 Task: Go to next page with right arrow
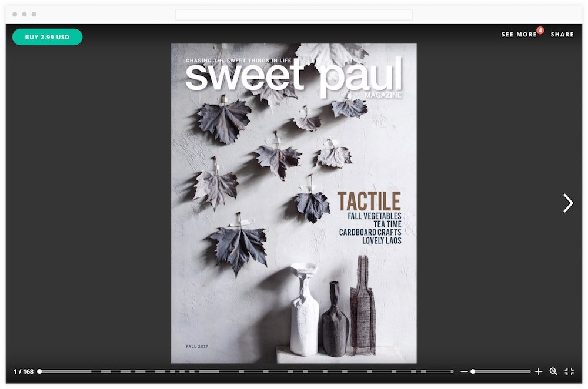coord(568,203)
